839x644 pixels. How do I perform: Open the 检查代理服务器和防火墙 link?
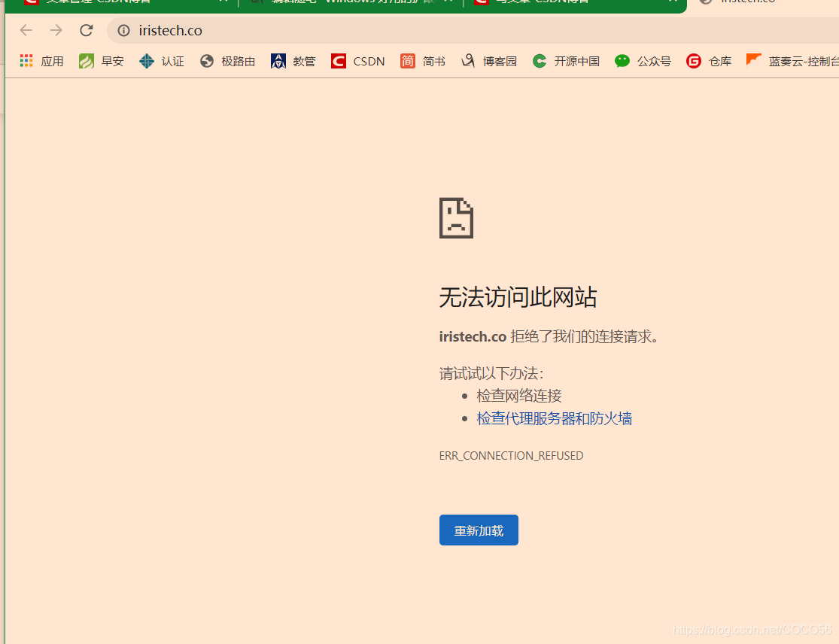[554, 418]
